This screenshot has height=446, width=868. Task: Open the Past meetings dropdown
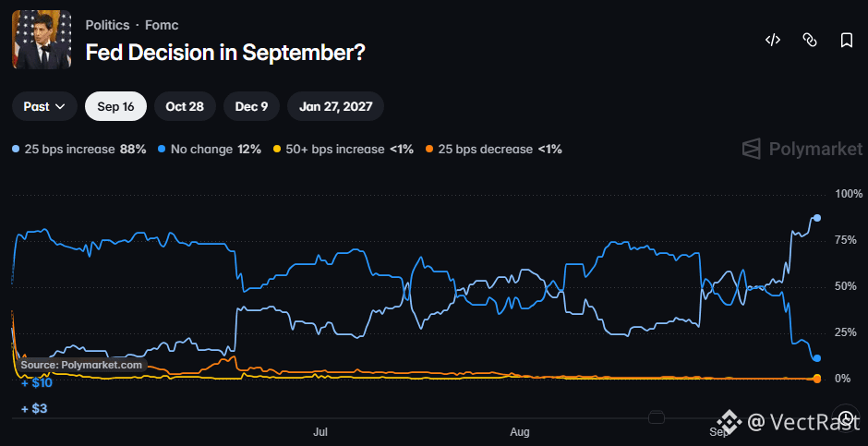tap(44, 106)
